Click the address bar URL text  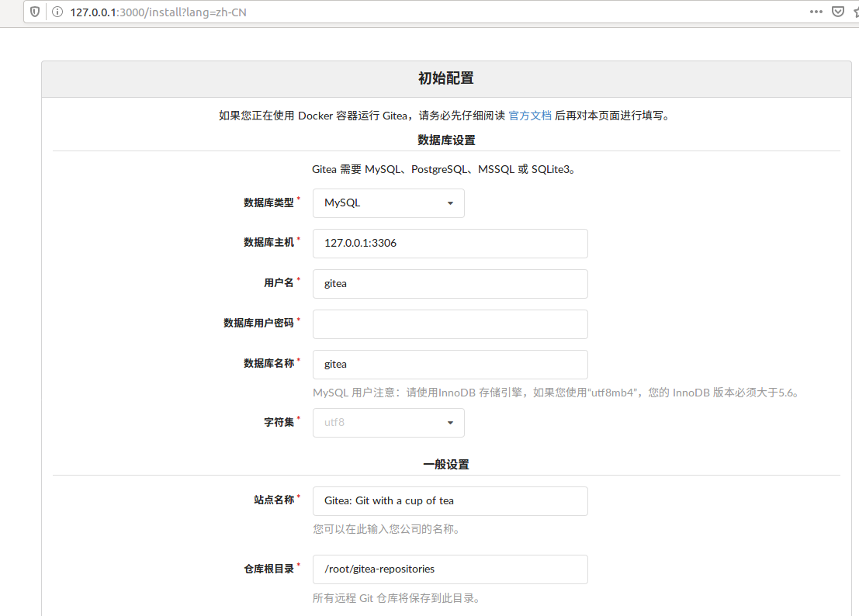[158, 12]
